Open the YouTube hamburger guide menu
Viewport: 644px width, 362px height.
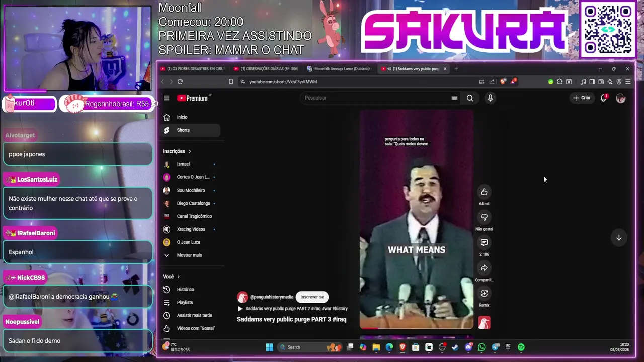pyautogui.click(x=166, y=98)
